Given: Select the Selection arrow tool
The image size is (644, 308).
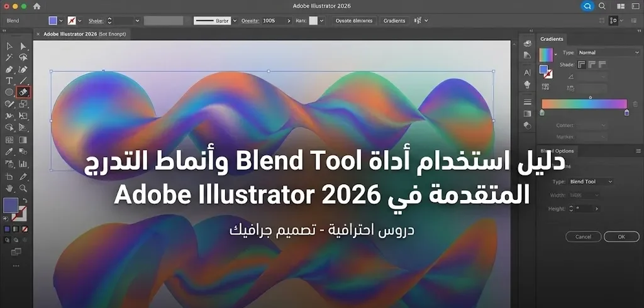Looking at the screenshot, I should (9, 46).
